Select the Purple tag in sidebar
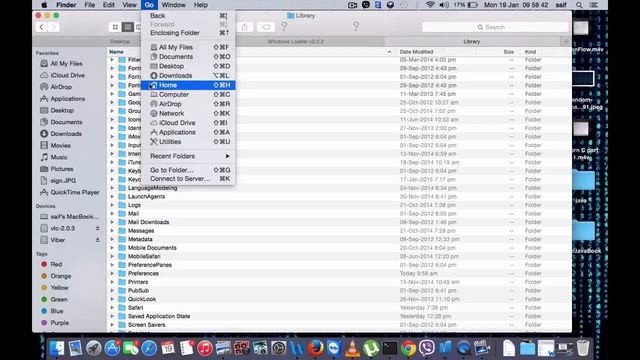This screenshot has height=360, width=640. point(55,322)
